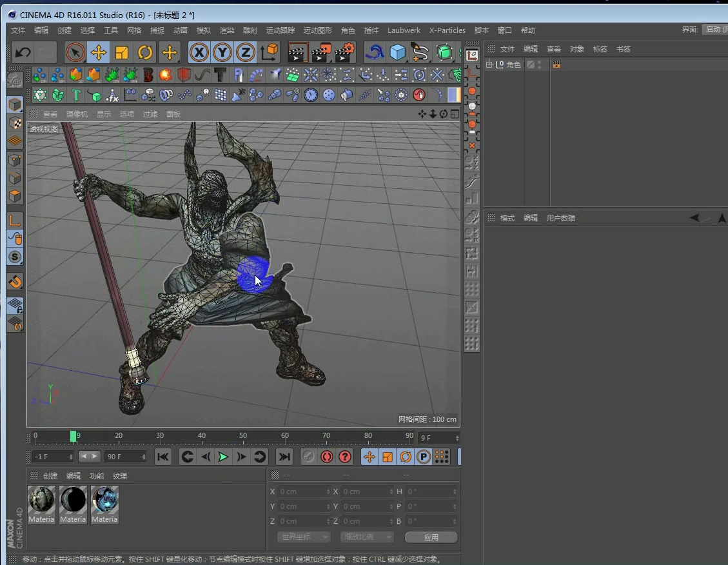Open the 缩放比例 dropdown
The width and height of the screenshot is (728, 565).
pyautogui.click(x=367, y=537)
